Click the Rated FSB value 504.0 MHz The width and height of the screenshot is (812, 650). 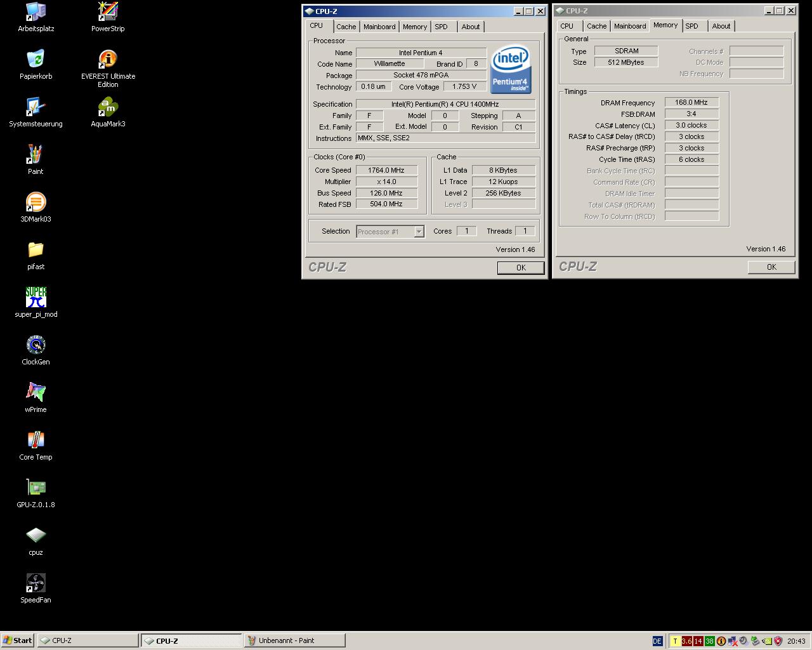386,204
